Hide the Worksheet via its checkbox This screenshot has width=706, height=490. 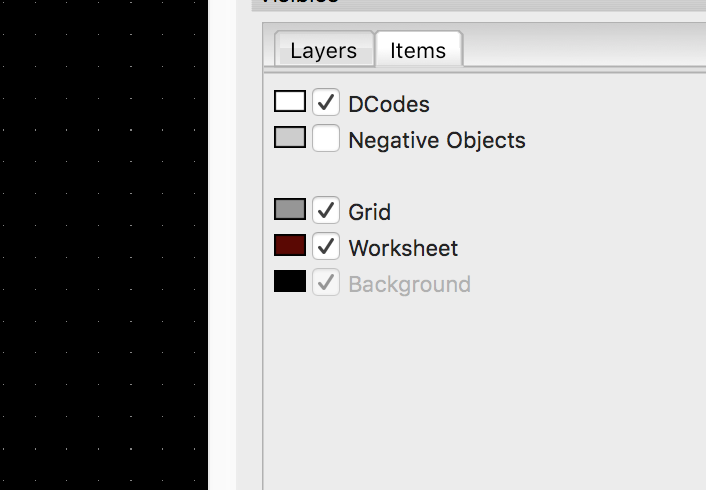click(x=326, y=247)
